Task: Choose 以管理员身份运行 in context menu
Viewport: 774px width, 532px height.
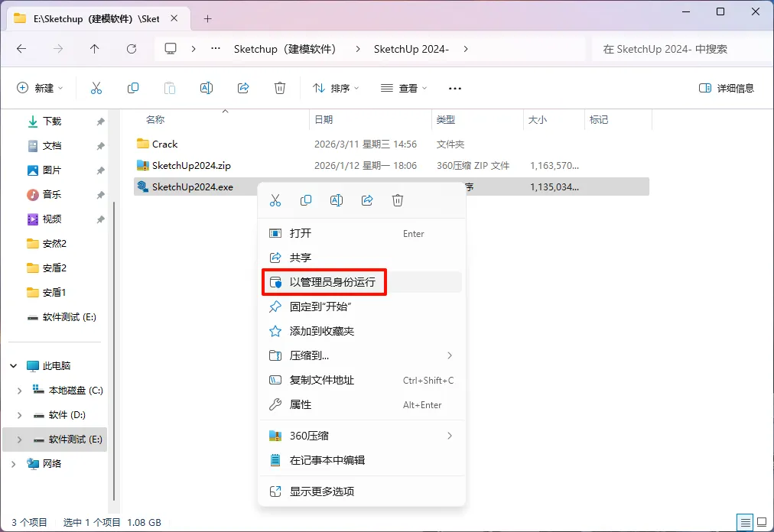Action: tap(362, 282)
